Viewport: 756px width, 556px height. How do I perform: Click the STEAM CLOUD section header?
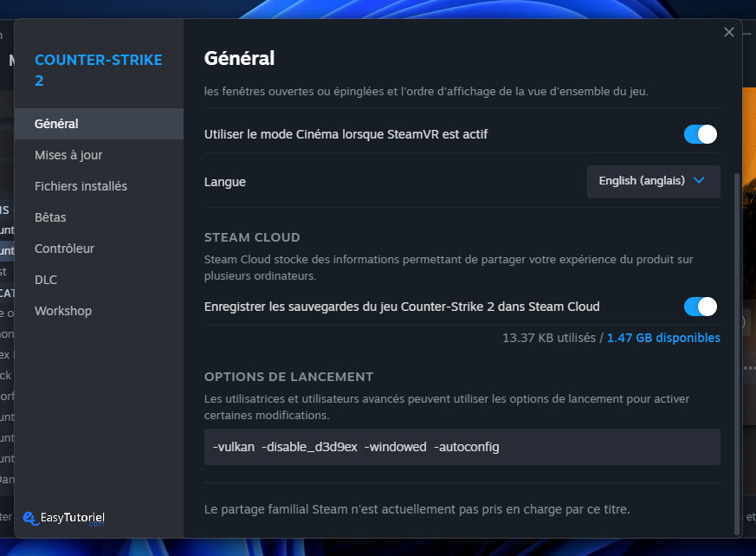point(252,237)
